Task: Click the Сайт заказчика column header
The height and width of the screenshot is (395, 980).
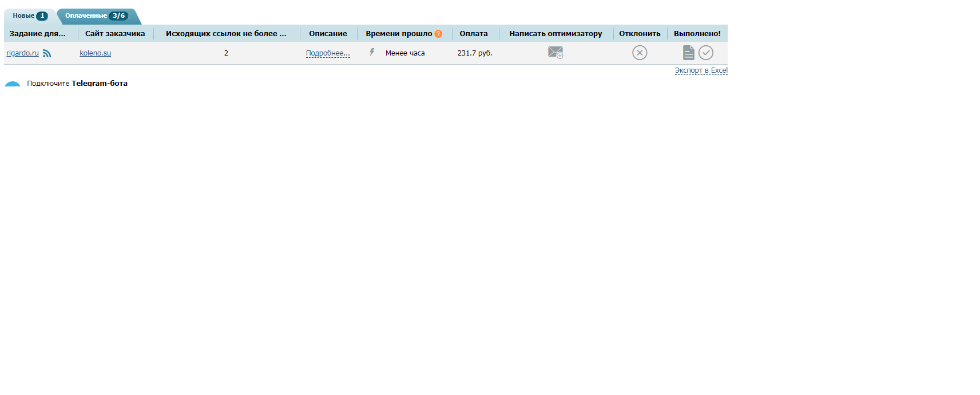Action: (115, 34)
